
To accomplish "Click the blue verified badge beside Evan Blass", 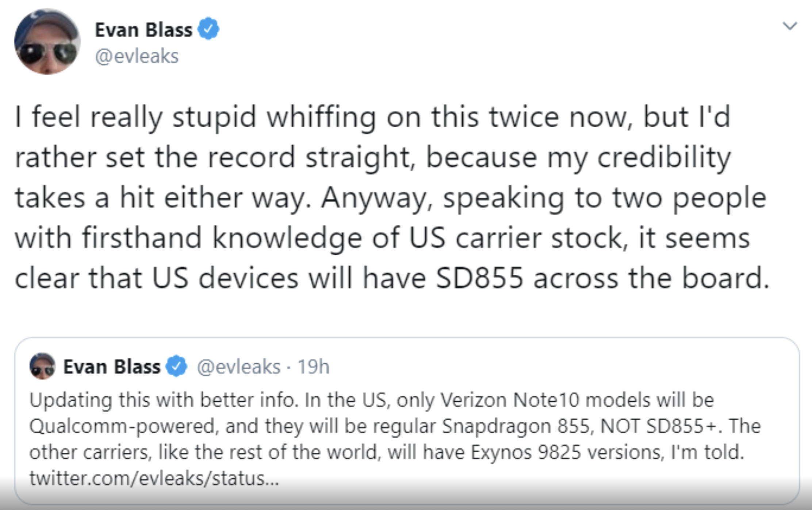I will coord(208,29).
